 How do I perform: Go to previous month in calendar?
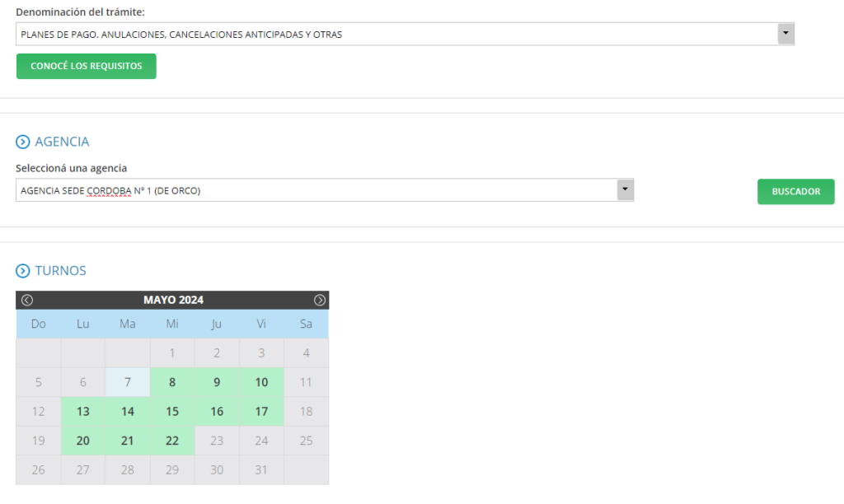[x=27, y=300]
